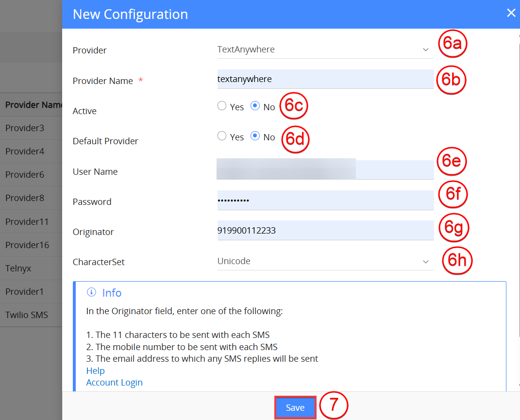Select Provider3 row in the list
Screen dimensions: 520x420
point(25,128)
